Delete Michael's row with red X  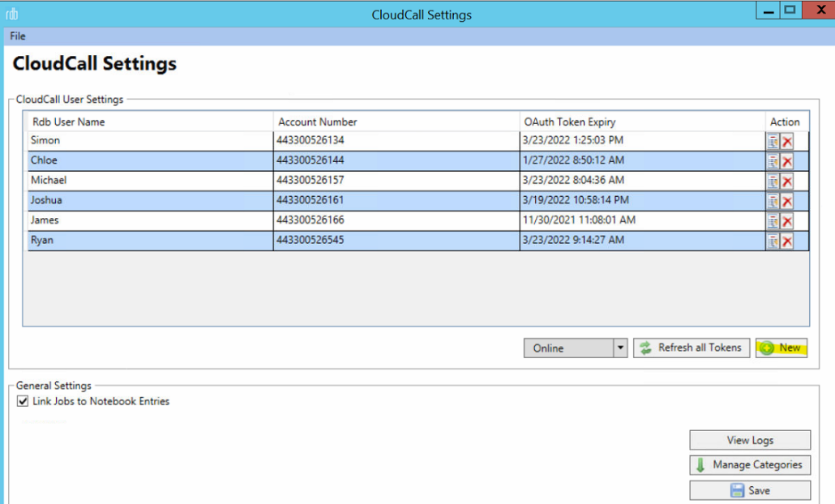coord(787,182)
